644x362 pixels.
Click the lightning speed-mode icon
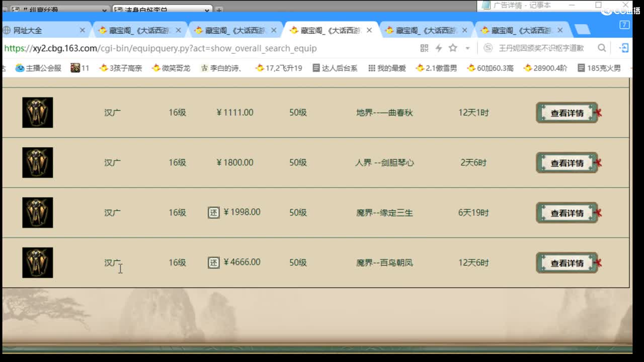click(439, 48)
